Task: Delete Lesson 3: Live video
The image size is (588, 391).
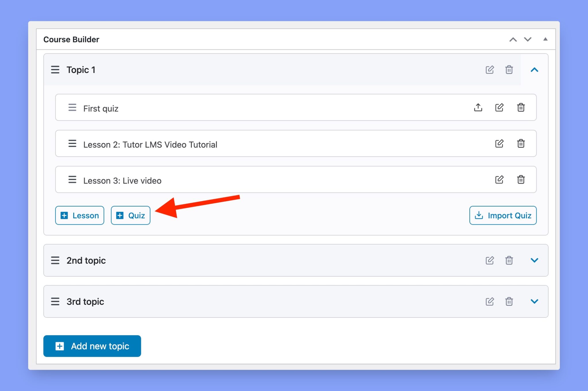Action: (x=521, y=180)
